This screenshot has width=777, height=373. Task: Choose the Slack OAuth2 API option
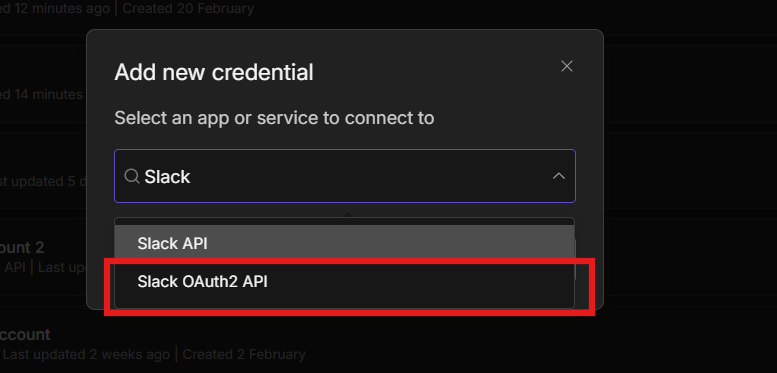pos(344,281)
